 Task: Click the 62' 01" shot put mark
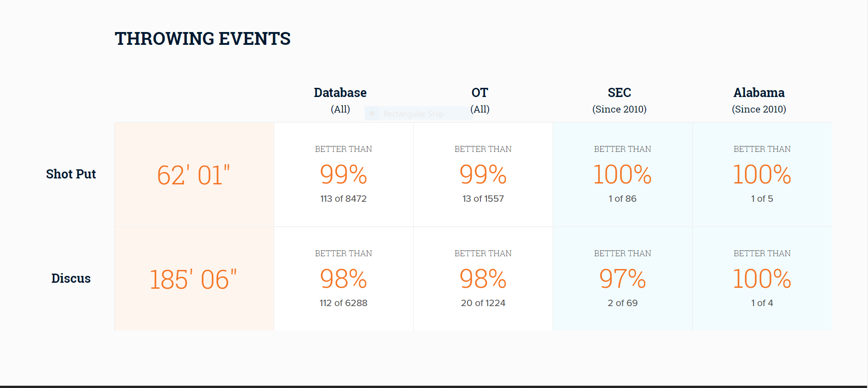(194, 175)
